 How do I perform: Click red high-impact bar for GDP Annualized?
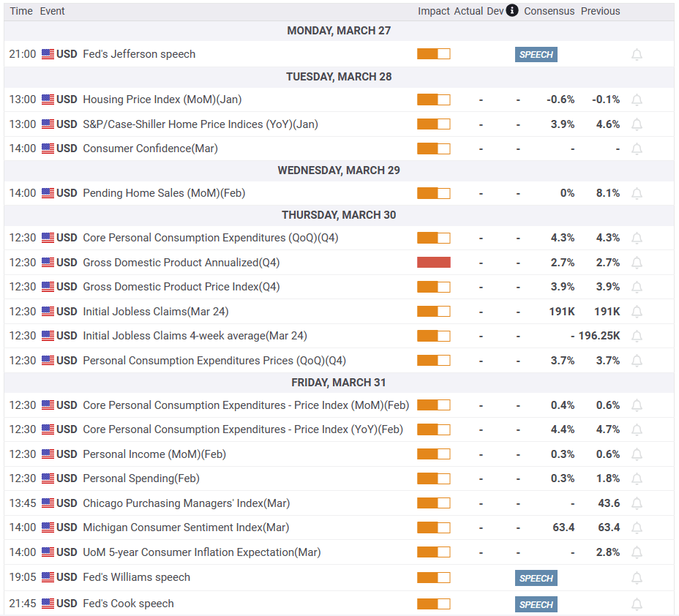[x=433, y=263]
